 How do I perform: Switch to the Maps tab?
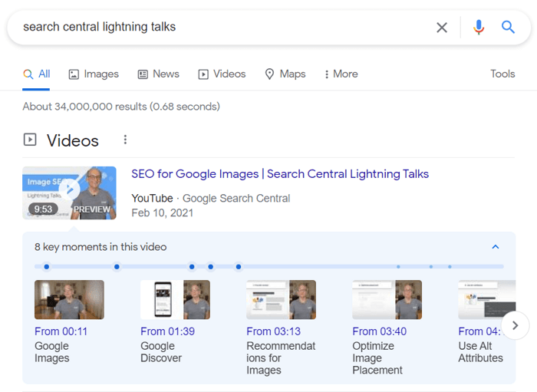coord(285,74)
